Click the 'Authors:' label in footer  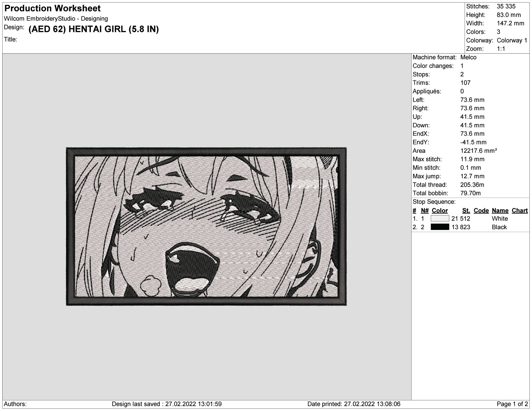15,404
